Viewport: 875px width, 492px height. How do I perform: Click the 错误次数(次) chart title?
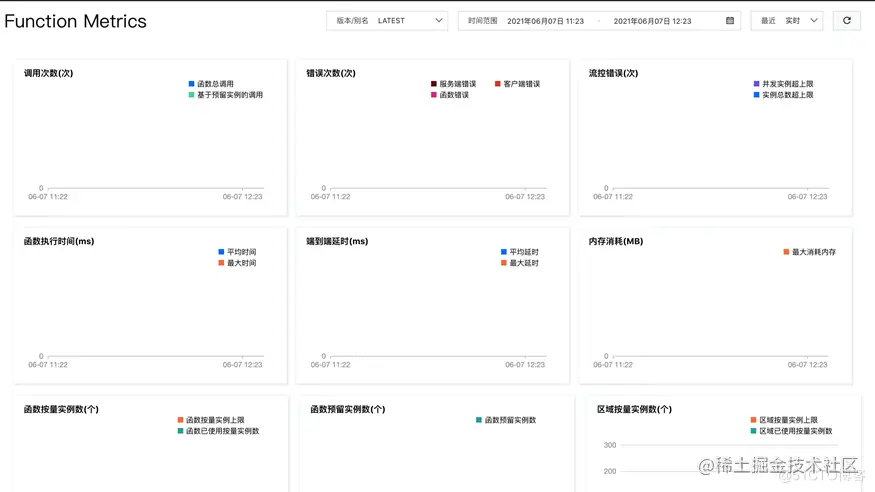click(x=331, y=73)
